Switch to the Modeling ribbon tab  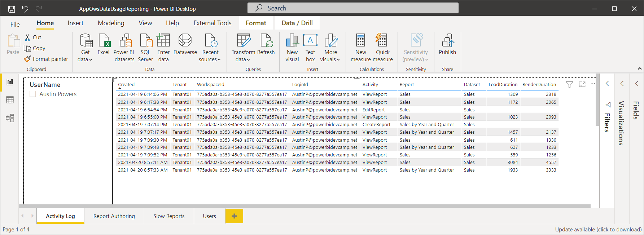coord(111,23)
